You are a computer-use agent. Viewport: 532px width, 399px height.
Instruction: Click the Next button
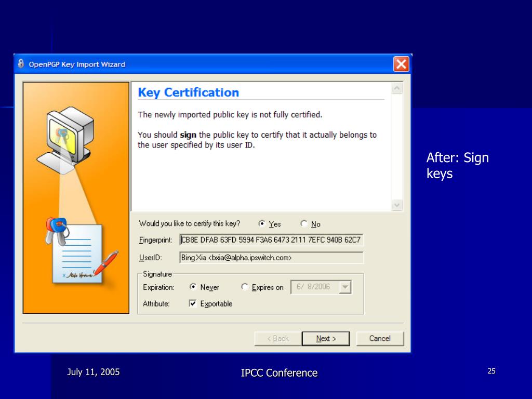coord(326,339)
